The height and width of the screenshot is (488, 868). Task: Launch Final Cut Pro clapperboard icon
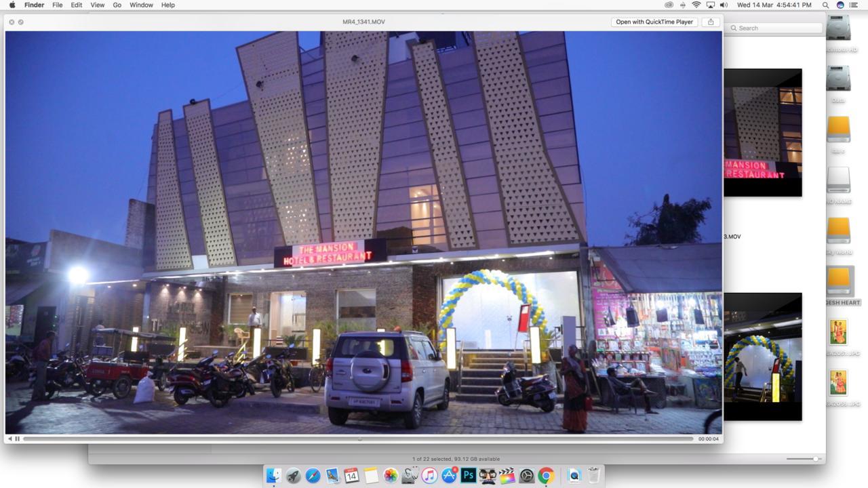pyautogui.click(x=507, y=476)
